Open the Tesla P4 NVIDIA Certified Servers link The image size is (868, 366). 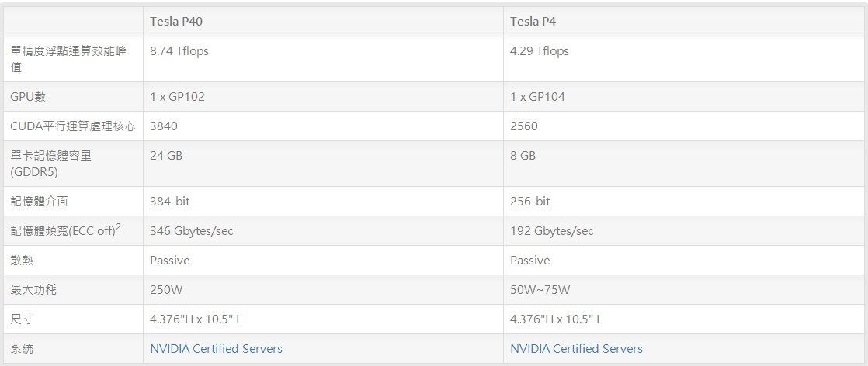tap(576, 349)
